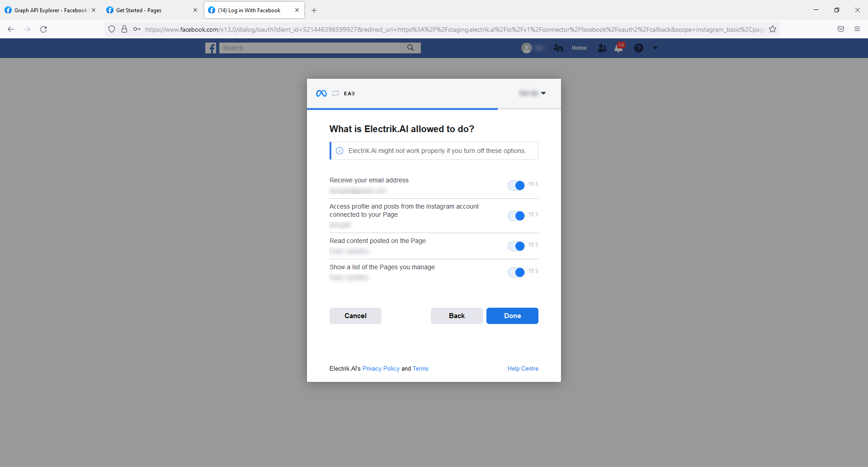Click the friends/people icon in navbar
The image size is (868, 467).
point(602,48)
